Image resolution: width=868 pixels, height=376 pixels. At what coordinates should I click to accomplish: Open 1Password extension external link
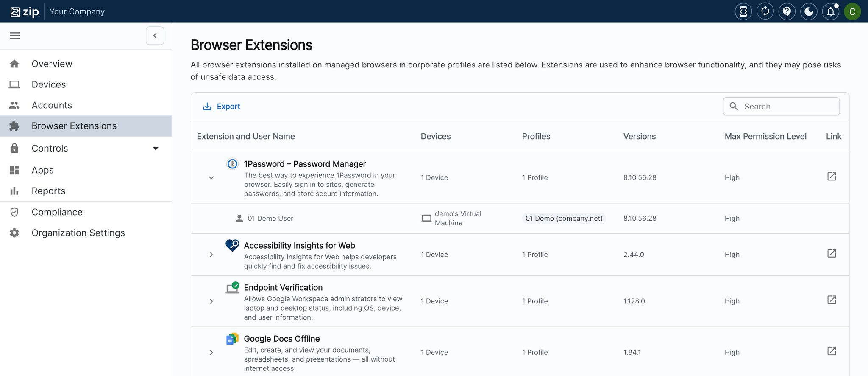point(832,177)
